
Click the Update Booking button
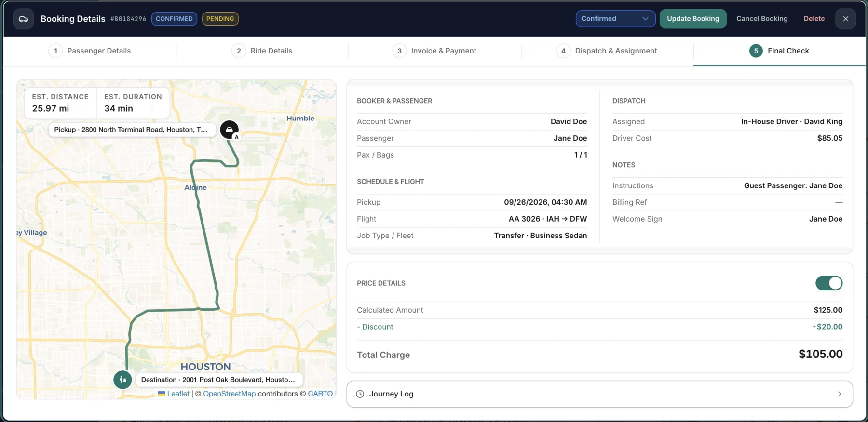coord(693,19)
